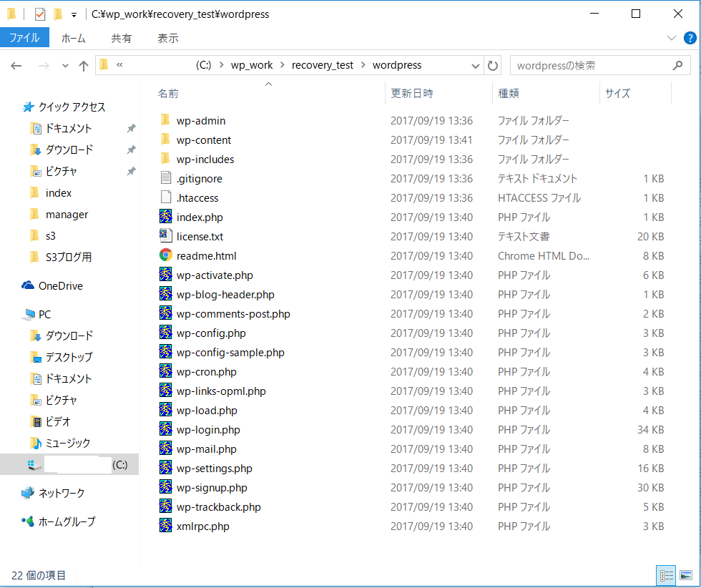701x588 pixels.
Task: Click the OneDrive cloud icon
Action: coord(28,285)
